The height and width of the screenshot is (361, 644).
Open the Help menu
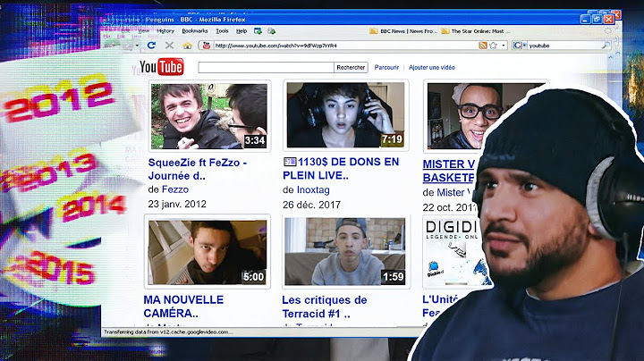click(241, 30)
